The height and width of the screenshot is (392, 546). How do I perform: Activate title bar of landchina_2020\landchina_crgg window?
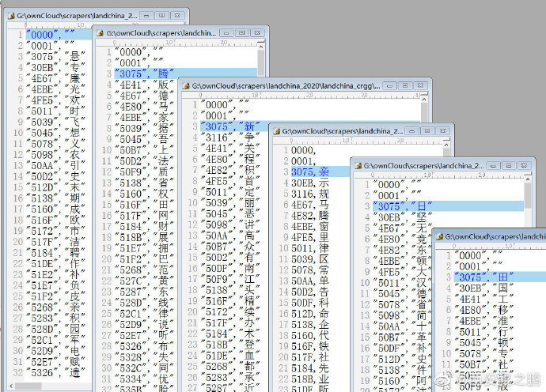tap(306, 85)
